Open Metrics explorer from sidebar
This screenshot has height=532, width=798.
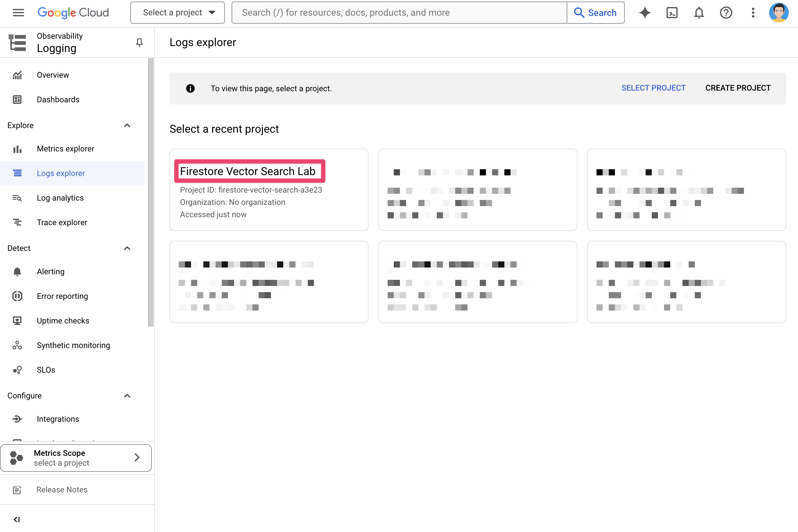(65, 148)
